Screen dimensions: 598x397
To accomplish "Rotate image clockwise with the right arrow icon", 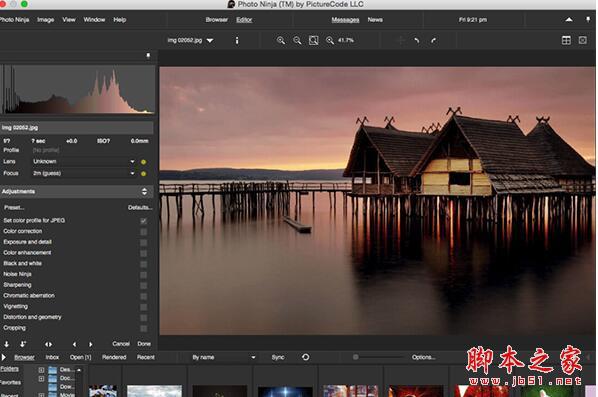I will (x=434, y=40).
